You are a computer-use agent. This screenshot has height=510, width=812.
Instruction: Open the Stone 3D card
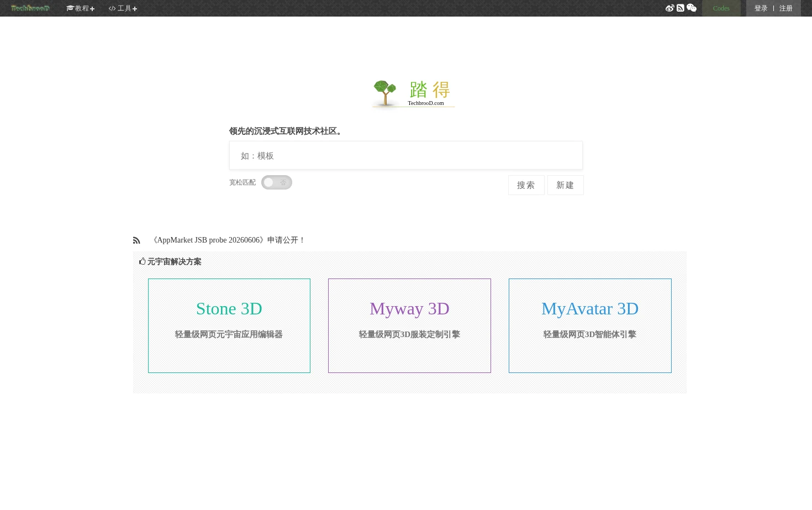[229, 325]
